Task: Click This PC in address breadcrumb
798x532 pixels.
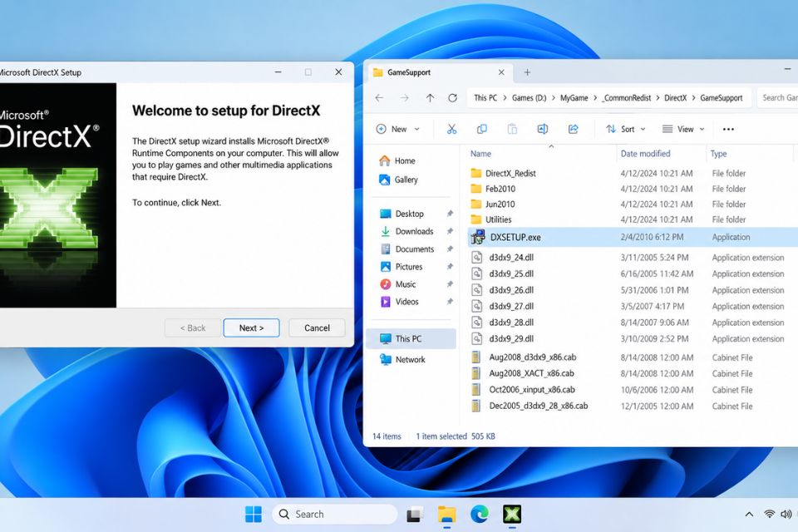Action: (485, 98)
